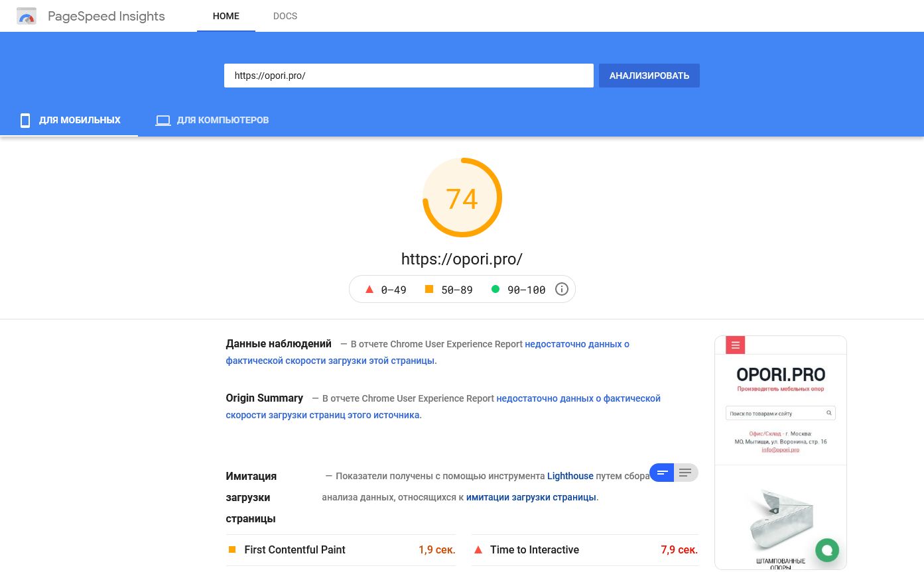
Task: Click the search box inside the page preview
Action: [781, 413]
